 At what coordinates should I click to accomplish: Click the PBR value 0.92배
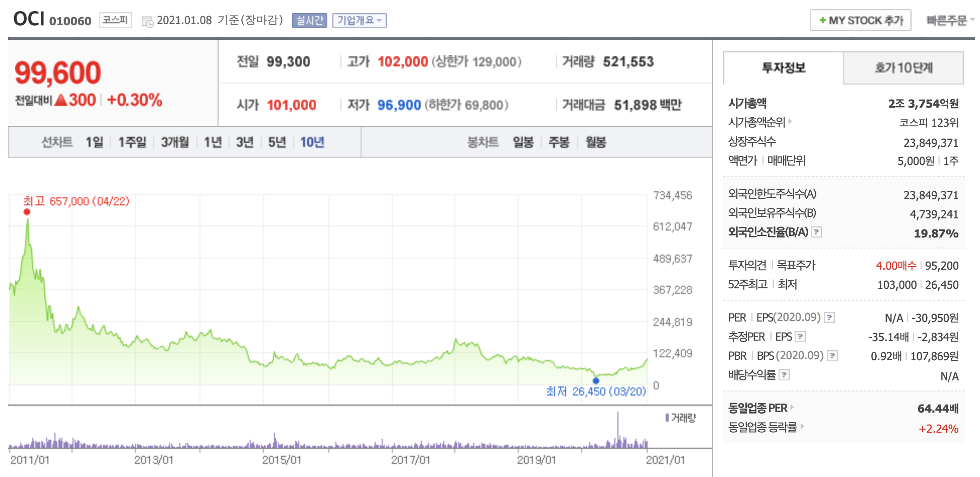(886, 356)
